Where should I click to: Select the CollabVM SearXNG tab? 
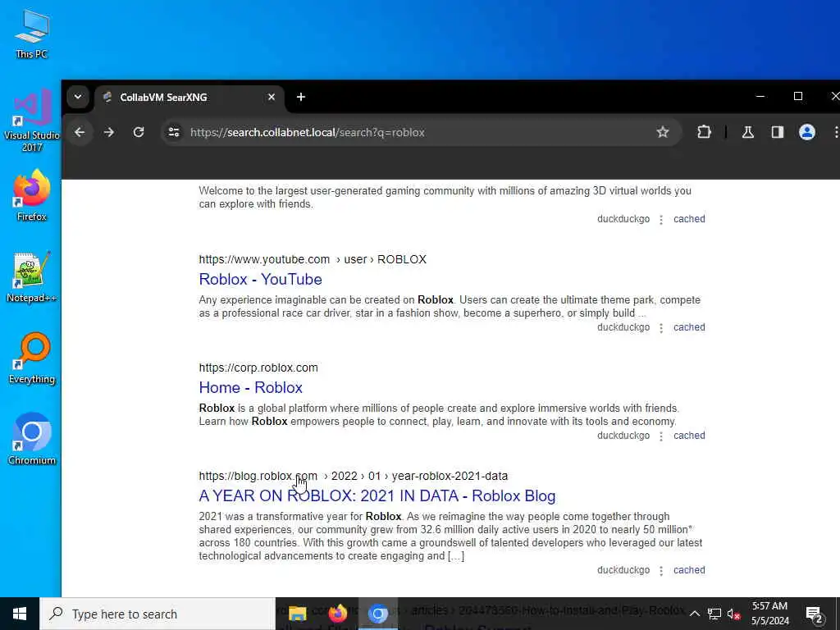coord(189,97)
